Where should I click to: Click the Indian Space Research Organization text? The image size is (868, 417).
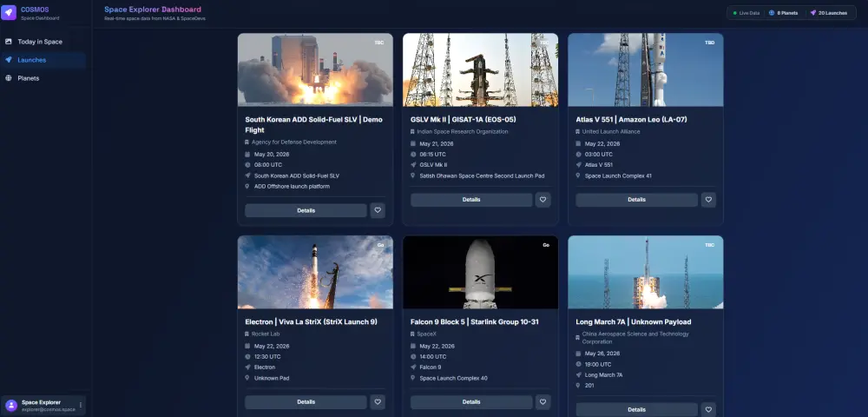pyautogui.click(x=463, y=132)
